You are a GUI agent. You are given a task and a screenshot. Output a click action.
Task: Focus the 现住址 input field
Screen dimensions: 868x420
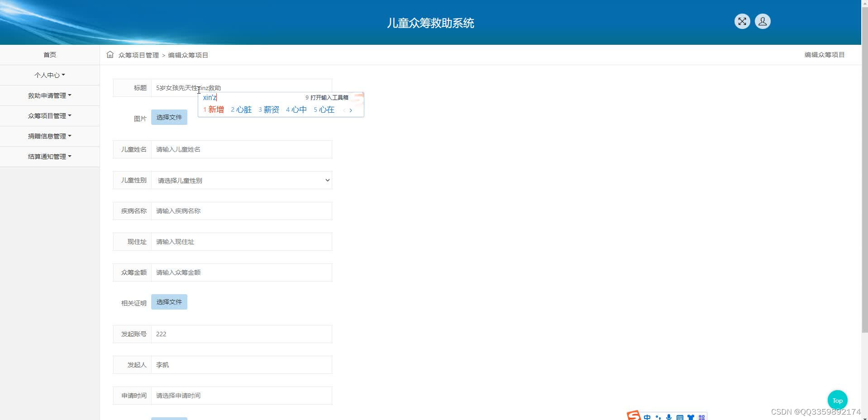point(242,242)
